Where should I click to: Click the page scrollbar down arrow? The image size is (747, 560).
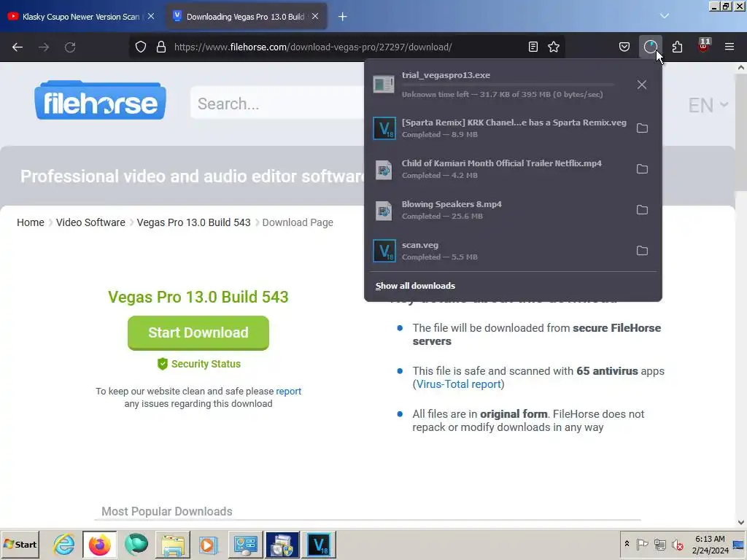click(x=741, y=522)
